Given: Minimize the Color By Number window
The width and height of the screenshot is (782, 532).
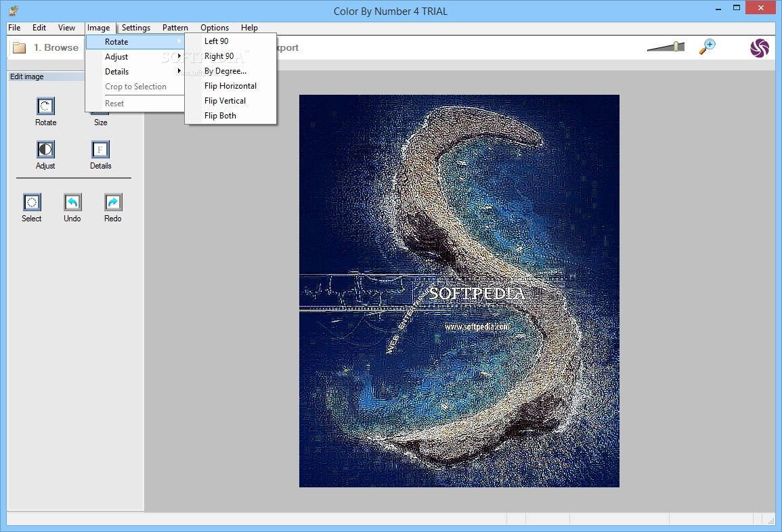Looking at the screenshot, I should 718,9.
